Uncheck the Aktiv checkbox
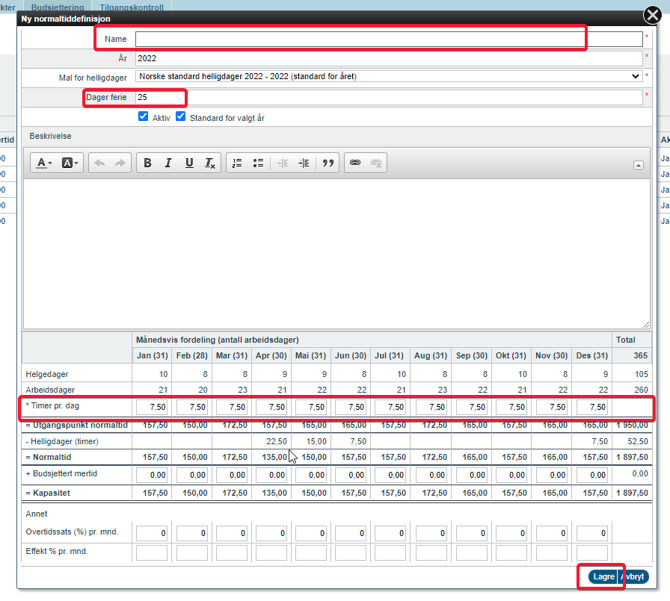The image size is (670, 601). 144,117
